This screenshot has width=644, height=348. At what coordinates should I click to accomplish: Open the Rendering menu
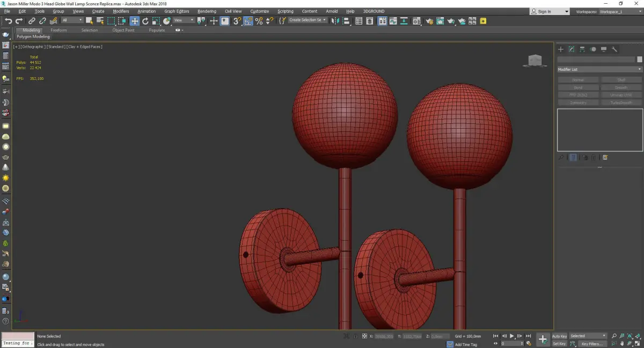207,11
